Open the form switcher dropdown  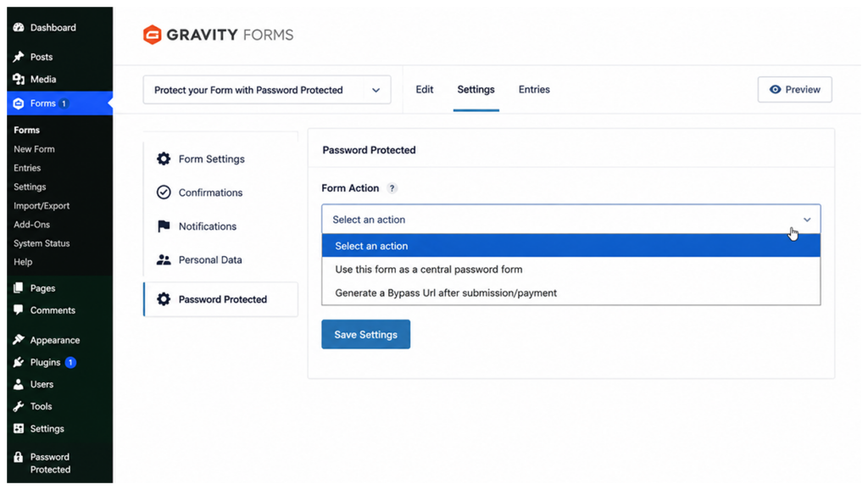(x=267, y=90)
